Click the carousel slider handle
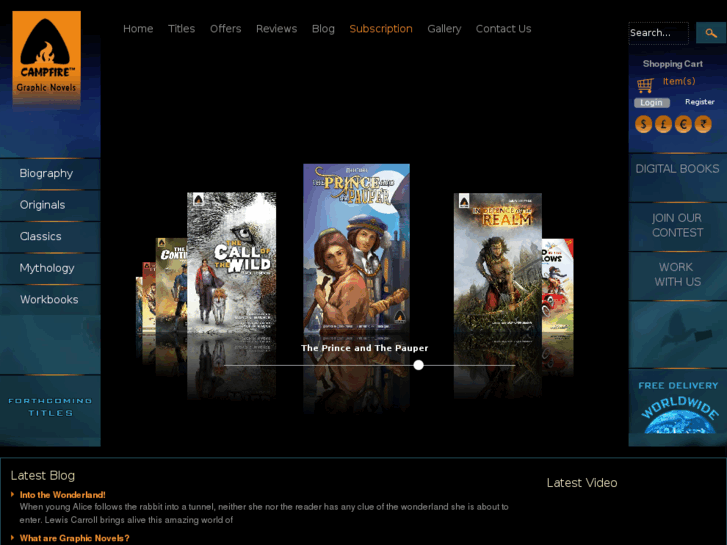Screen dimensions: 727x545 point(418,365)
